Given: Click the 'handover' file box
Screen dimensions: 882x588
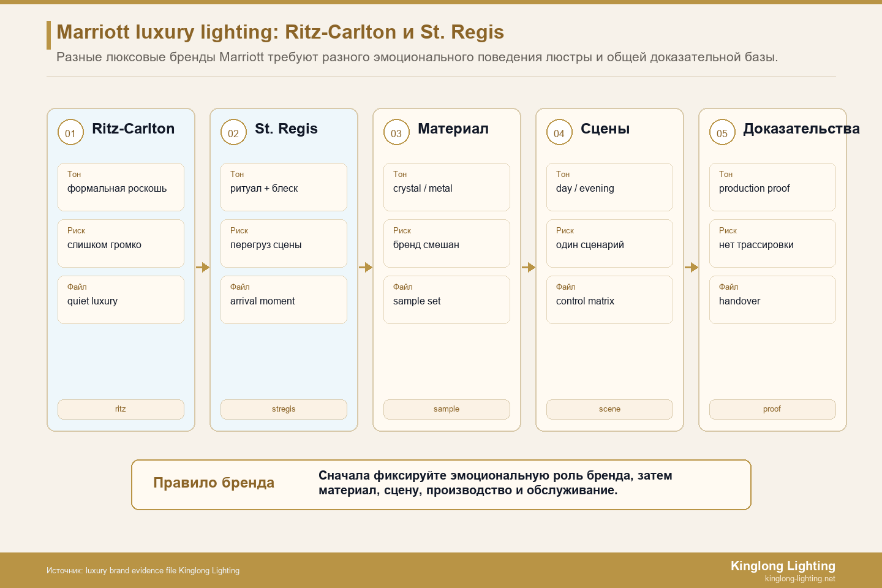Looking at the screenshot, I should (x=772, y=300).
